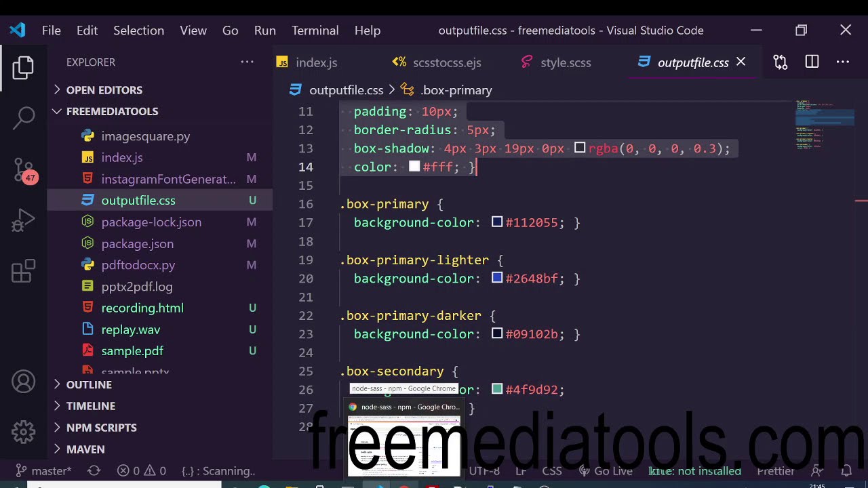This screenshot has height=488, width=868.
Task: Open the Accounts icon in activity bar
Action: point(24,382)
